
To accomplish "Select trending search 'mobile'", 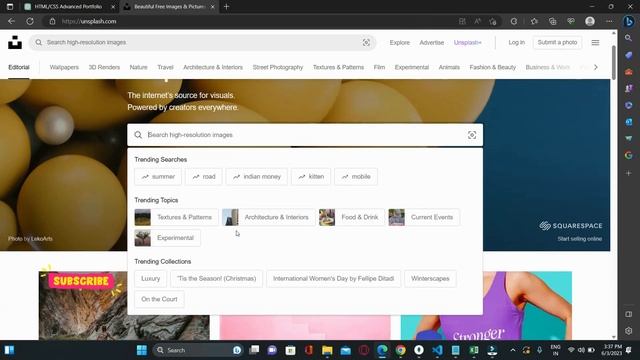I will [356, 177].
